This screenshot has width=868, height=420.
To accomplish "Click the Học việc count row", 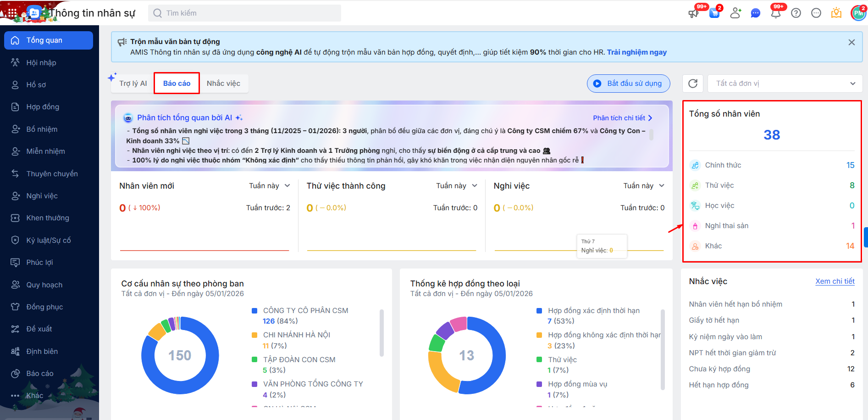I will click(772, 206).
